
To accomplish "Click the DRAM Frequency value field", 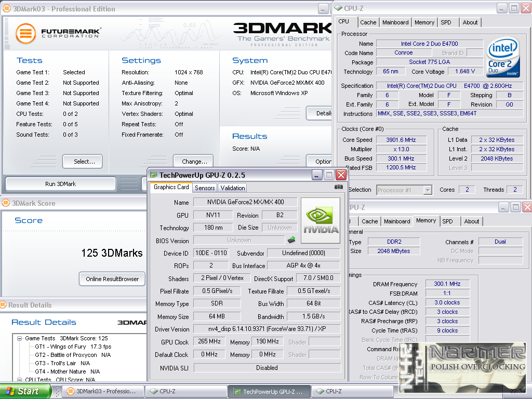I will coord(447,284).
